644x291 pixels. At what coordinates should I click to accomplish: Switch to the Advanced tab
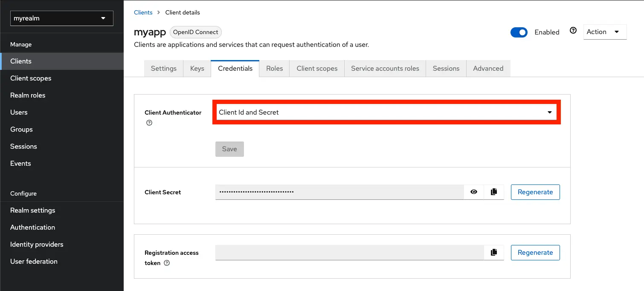[488, 68]
